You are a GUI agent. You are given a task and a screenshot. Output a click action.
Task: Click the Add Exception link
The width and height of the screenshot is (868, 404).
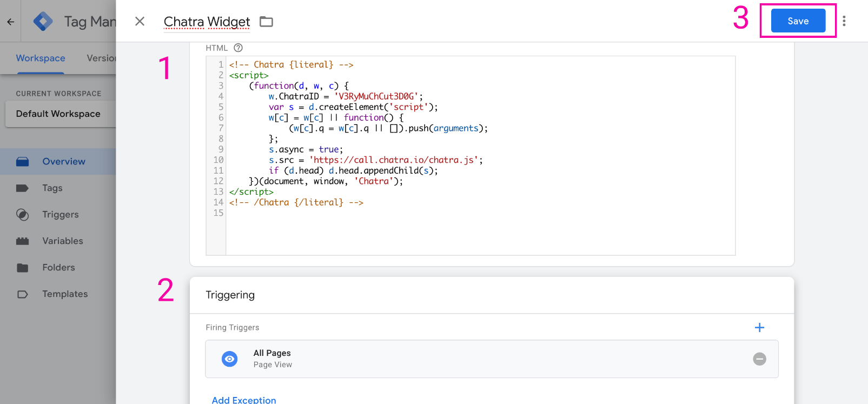coord(244,400)
